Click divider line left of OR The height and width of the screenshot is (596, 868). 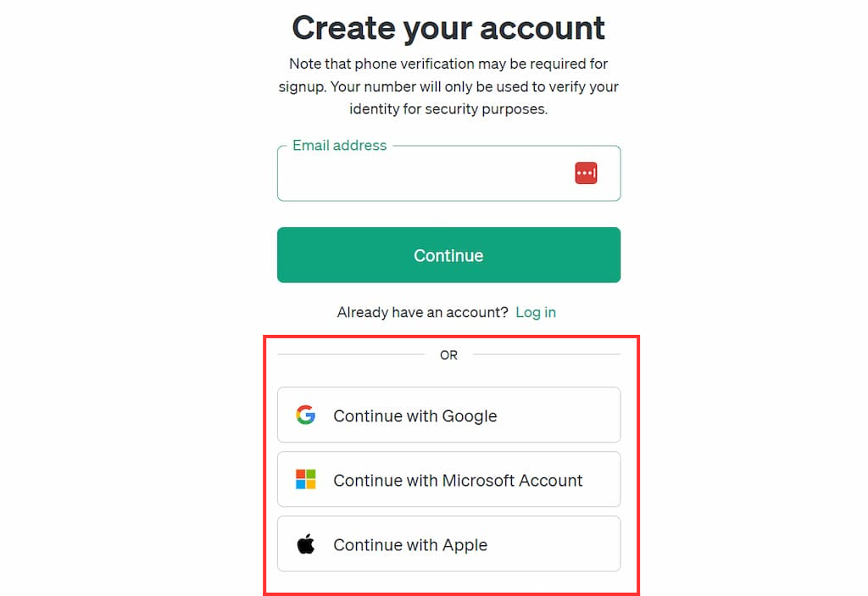pos(351,354)
